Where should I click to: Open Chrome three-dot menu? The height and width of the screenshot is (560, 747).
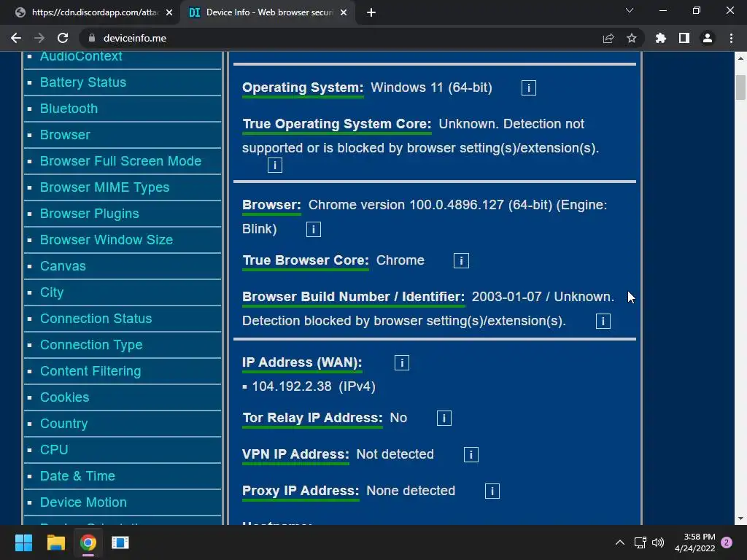tap(731, 38)
